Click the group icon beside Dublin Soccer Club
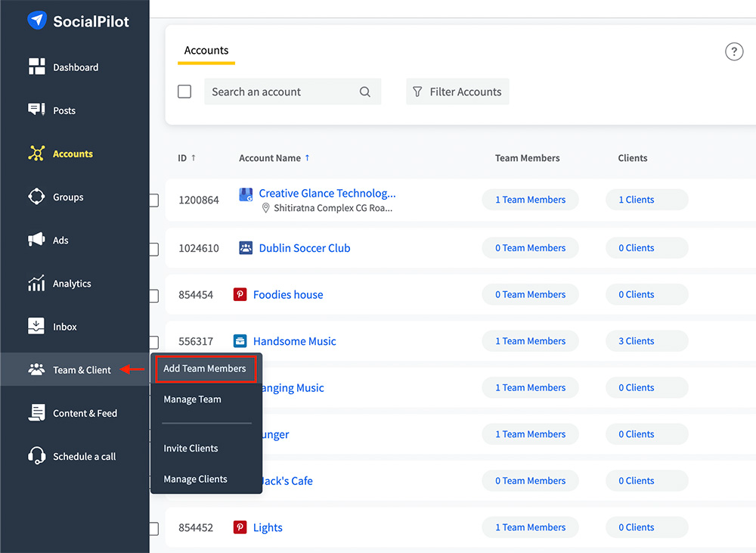The image size is (756, 553). coord(246,248)
